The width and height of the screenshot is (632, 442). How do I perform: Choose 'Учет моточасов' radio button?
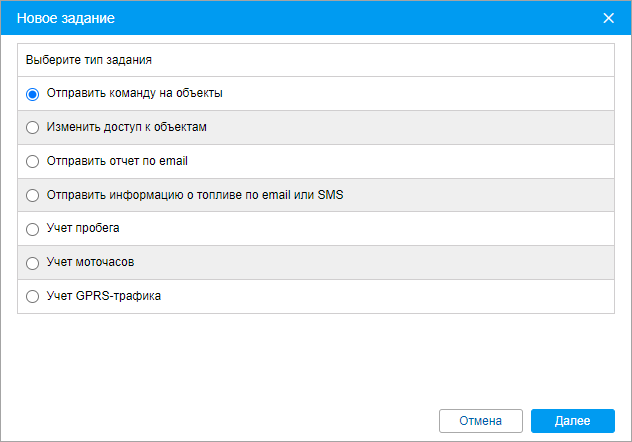(x=32, y=263)
